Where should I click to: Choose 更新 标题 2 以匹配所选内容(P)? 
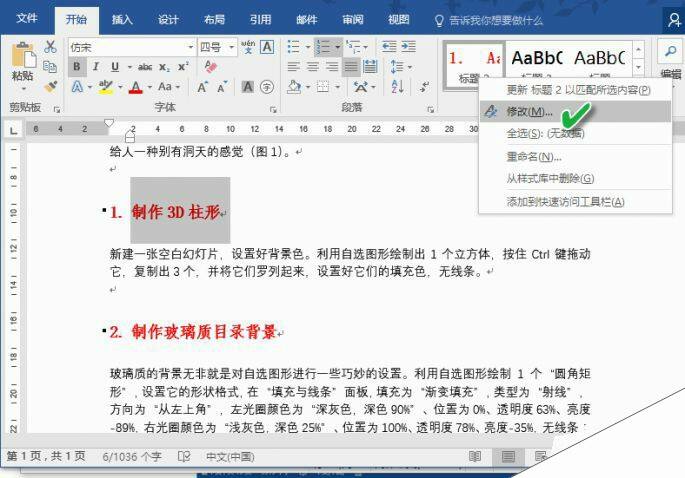pyautogui.click(x=575, y=90)
